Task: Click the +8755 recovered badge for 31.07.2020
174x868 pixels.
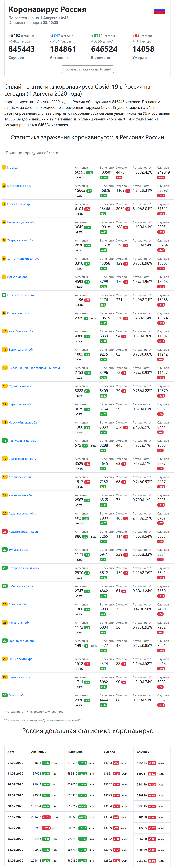Action: coord(82,774)
